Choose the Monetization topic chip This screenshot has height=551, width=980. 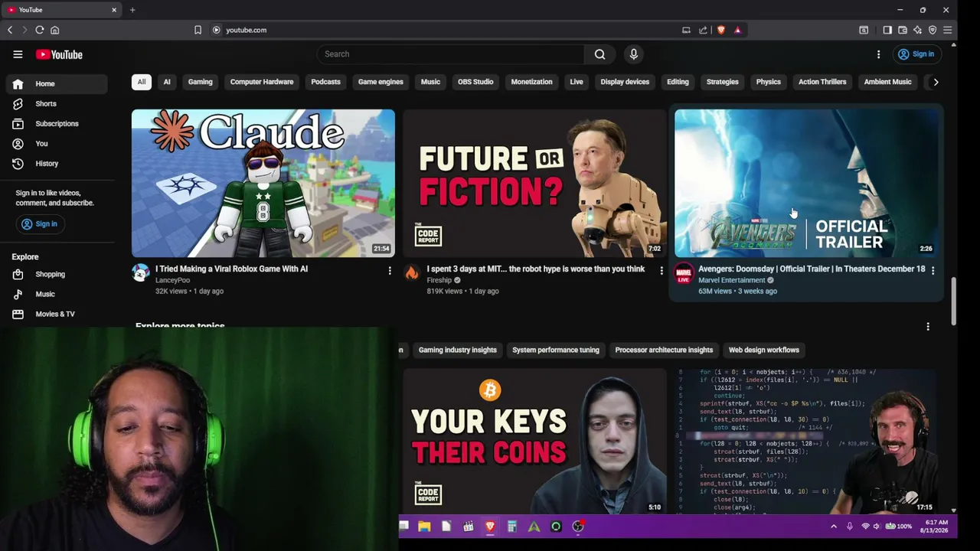531,82
